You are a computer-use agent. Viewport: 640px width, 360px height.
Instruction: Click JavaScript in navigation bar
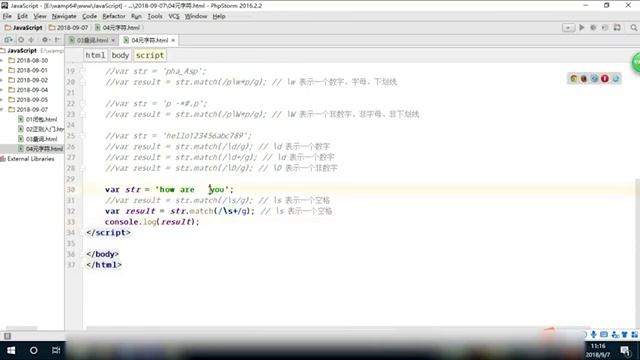point(23,27)
